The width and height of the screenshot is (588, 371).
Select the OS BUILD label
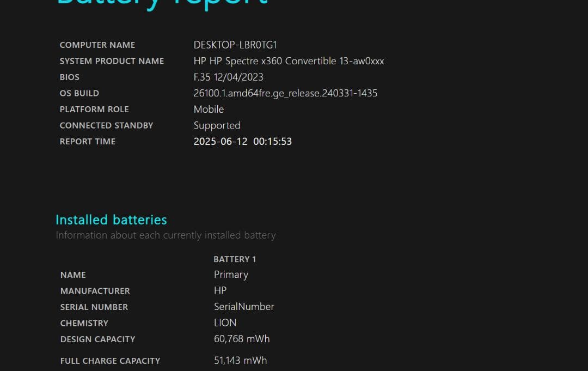click(x=79, y=93)
